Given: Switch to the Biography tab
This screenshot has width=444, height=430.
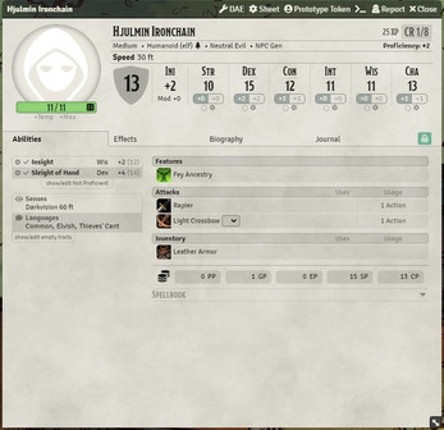Looking at the screenshot, I should 226,139.
